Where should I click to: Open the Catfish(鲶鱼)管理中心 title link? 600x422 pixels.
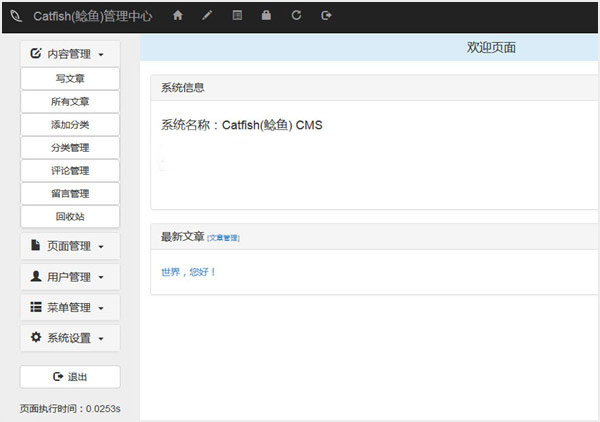[93, 16]
